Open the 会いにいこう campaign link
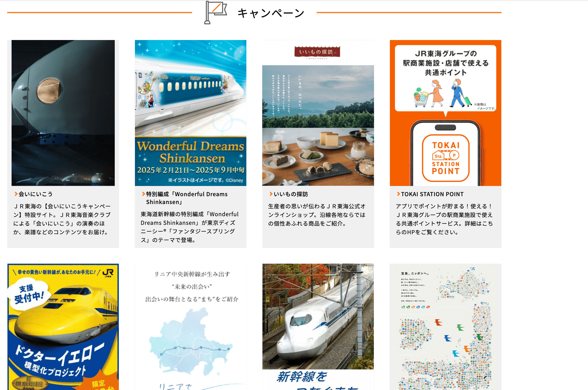Viewport: 588px width, 390px height. tap(35, 194)
